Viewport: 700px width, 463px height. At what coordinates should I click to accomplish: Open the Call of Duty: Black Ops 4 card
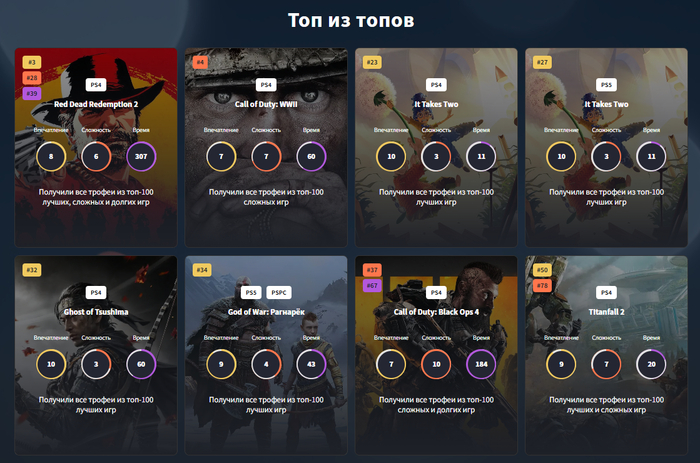(x=436, y=355)
